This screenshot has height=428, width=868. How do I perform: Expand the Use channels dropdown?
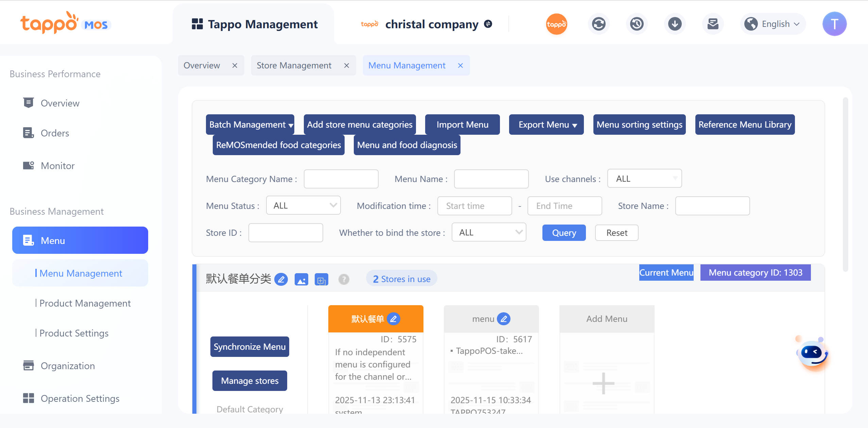point(644,179)
